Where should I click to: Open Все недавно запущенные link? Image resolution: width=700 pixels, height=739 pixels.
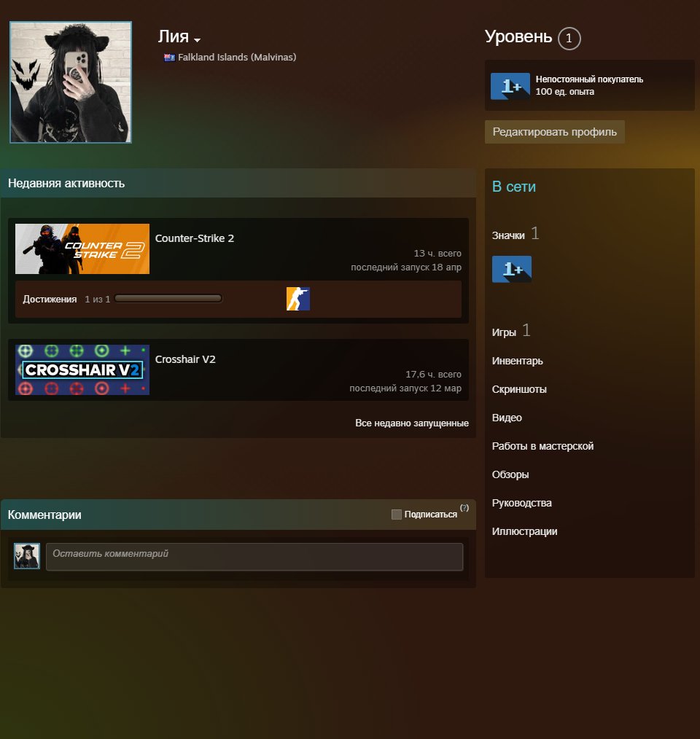(x=412, y=423)
